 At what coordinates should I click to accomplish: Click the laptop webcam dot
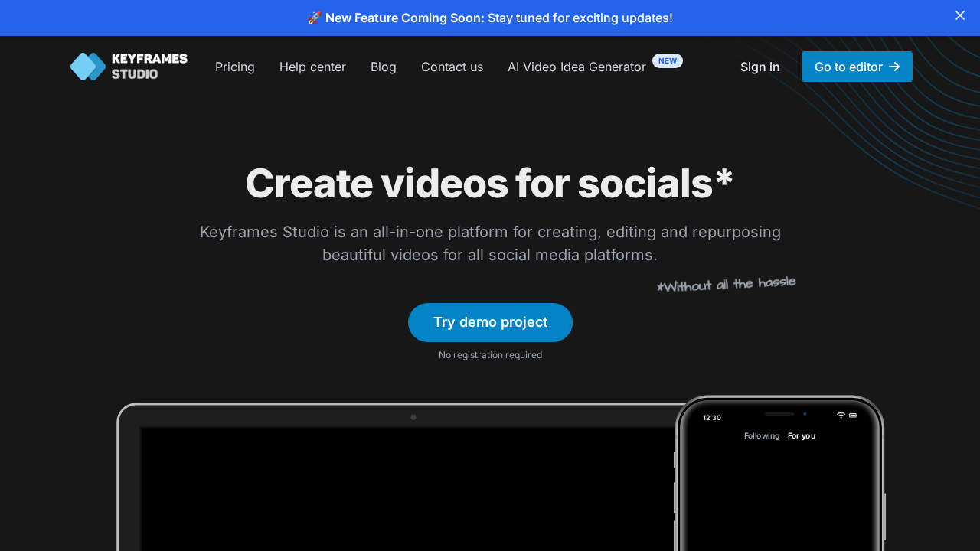tap(413, 417)
